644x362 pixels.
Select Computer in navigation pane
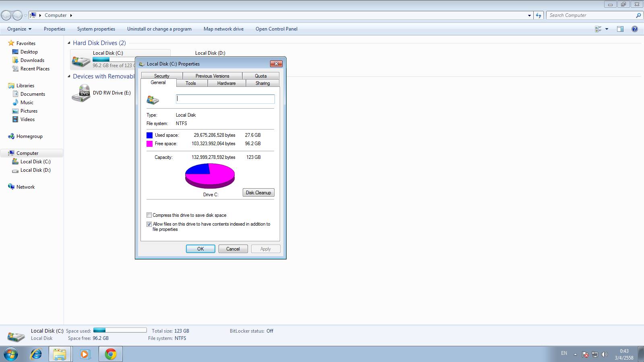(27, 153)
